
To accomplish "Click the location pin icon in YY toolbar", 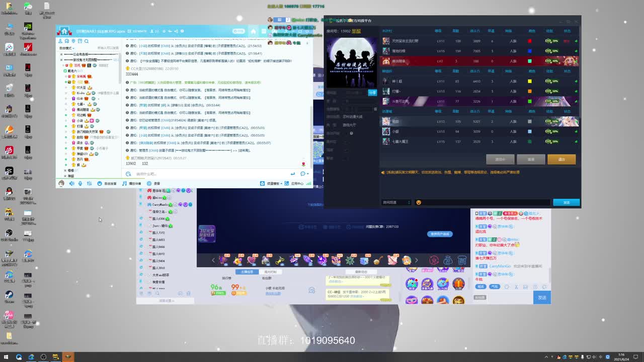I will coord(73,41).
